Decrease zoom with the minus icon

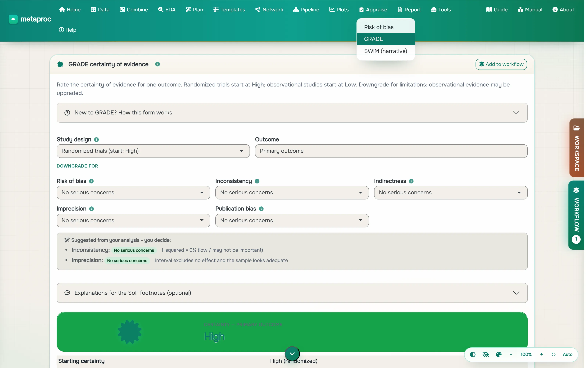click(511, 355)
